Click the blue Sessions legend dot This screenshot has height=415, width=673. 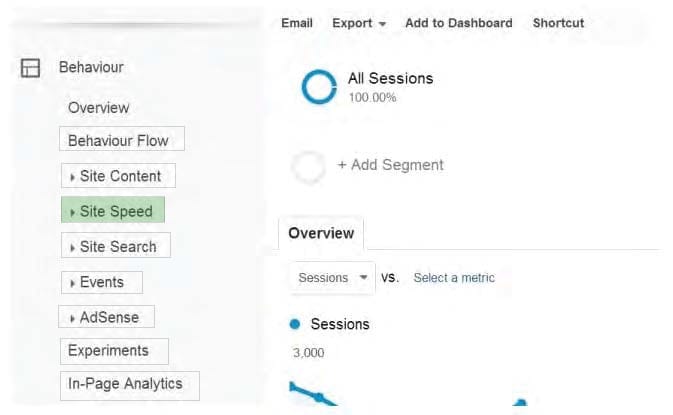[x=295, y=324]
